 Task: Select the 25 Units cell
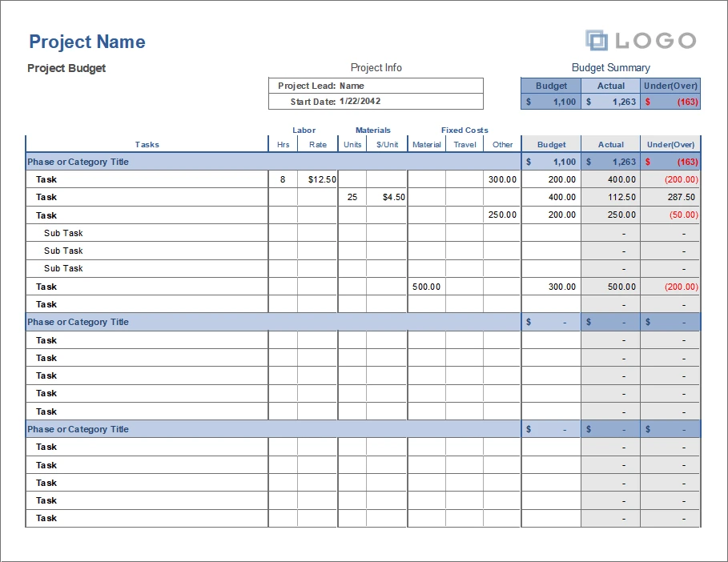click(352, 197)
